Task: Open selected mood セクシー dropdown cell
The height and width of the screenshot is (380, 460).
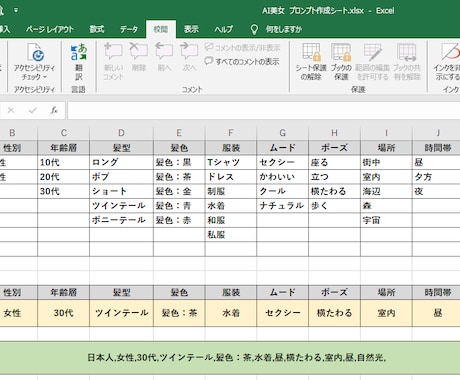Action: (x=282, y=313)
